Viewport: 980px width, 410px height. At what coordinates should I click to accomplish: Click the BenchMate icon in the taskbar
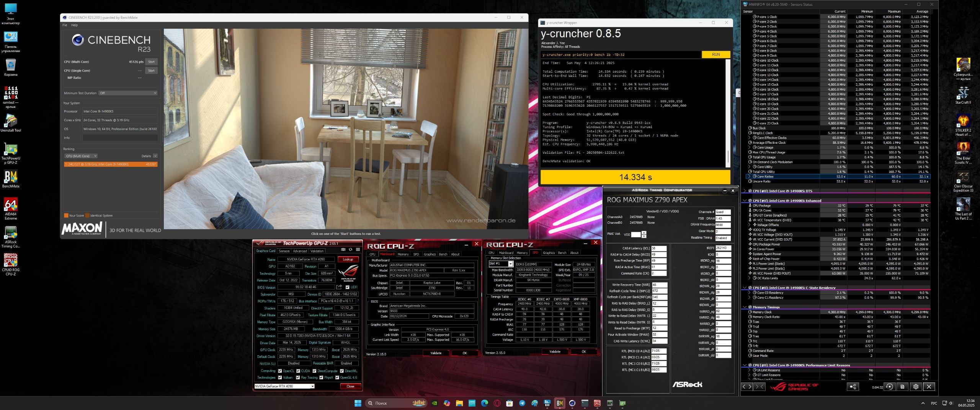pos(560,403)
